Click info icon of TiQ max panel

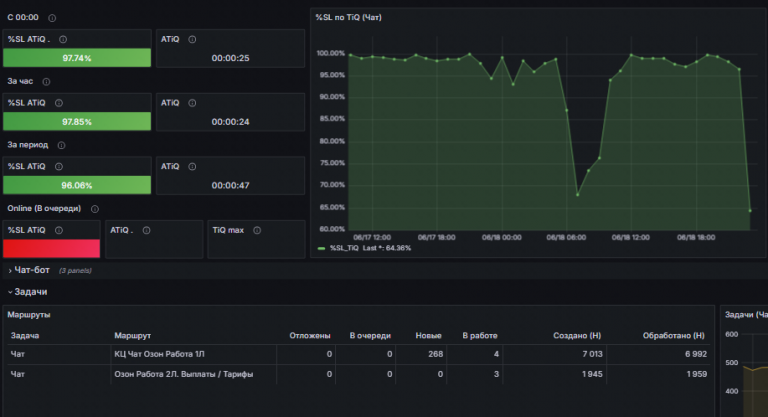coord(257,231)
